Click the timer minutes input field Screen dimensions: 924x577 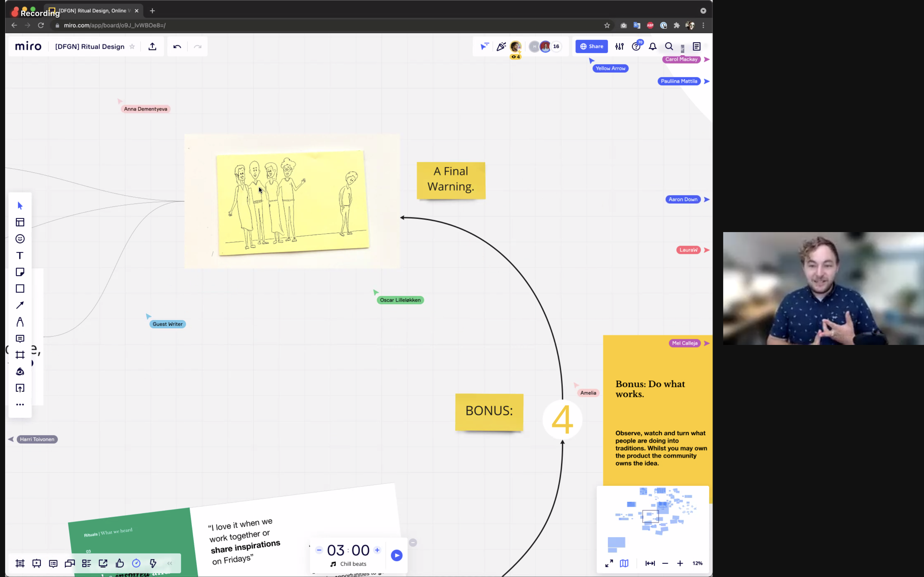coord(335,550)
